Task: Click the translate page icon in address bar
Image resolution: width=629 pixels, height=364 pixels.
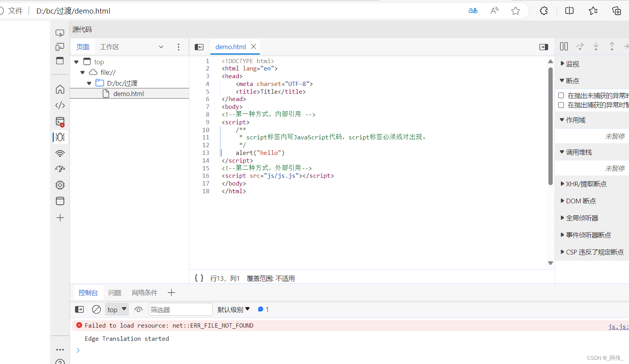Action: [473, 11]
